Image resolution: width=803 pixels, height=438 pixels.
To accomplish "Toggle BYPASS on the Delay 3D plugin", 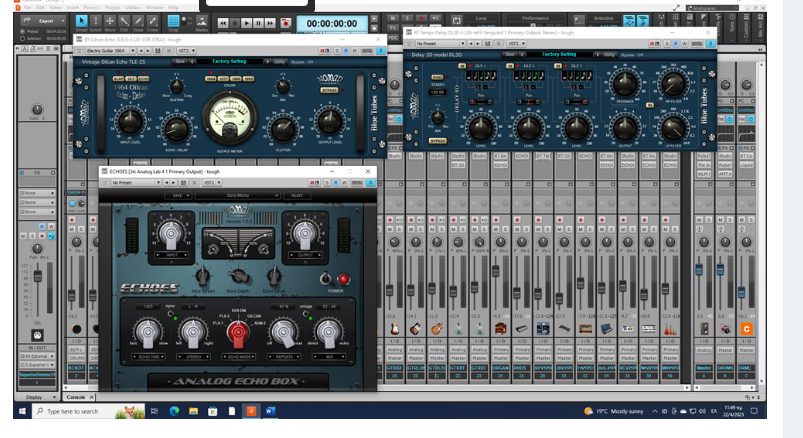I will click(x=437, y=140).
